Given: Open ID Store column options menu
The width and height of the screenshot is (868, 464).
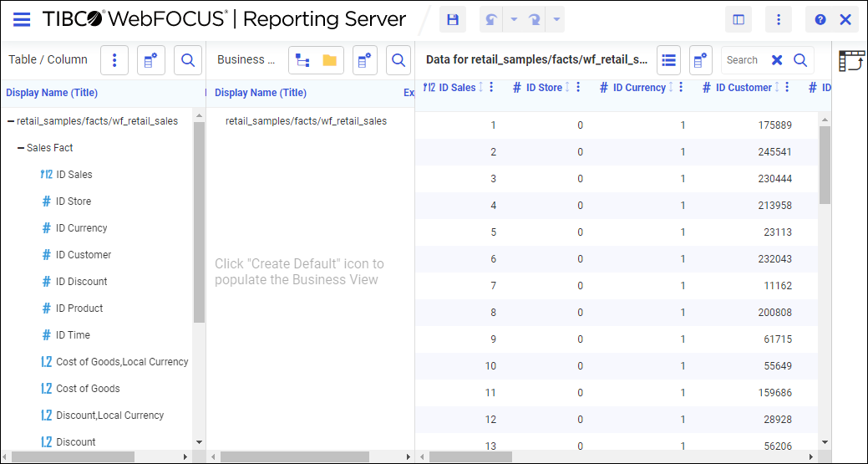Looking at the screenshot, I should point(578,88).
